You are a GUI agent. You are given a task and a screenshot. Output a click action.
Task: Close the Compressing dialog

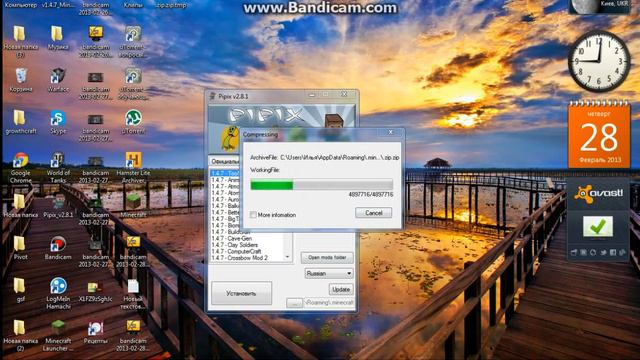pyautogui.click(x=391, y=132)
